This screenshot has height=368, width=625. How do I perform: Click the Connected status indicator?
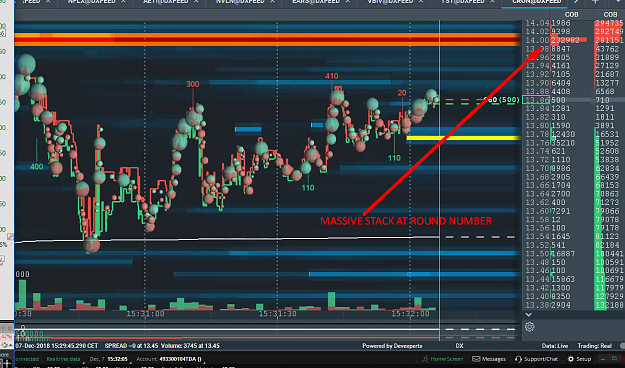27,359
